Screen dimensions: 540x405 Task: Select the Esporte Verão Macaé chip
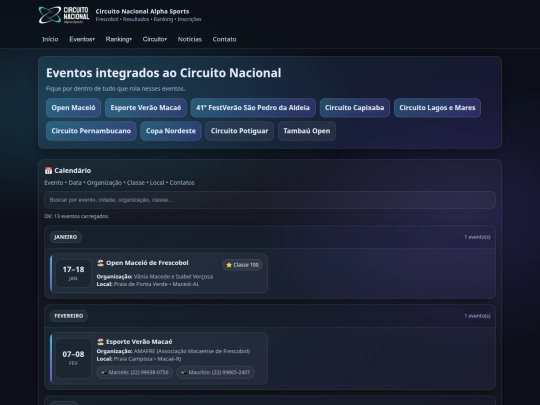tap(146, 108)
